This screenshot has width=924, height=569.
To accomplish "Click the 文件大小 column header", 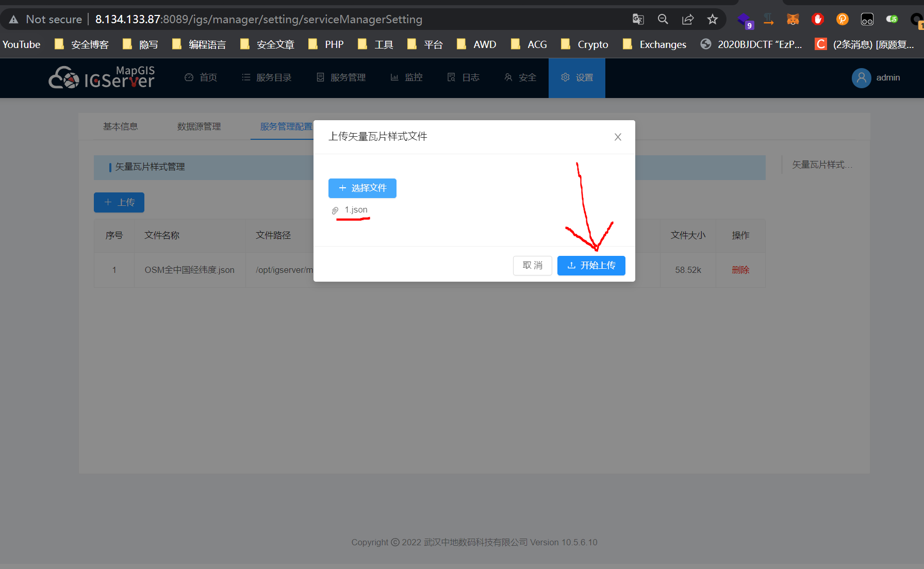I will (x=688, y=235).
